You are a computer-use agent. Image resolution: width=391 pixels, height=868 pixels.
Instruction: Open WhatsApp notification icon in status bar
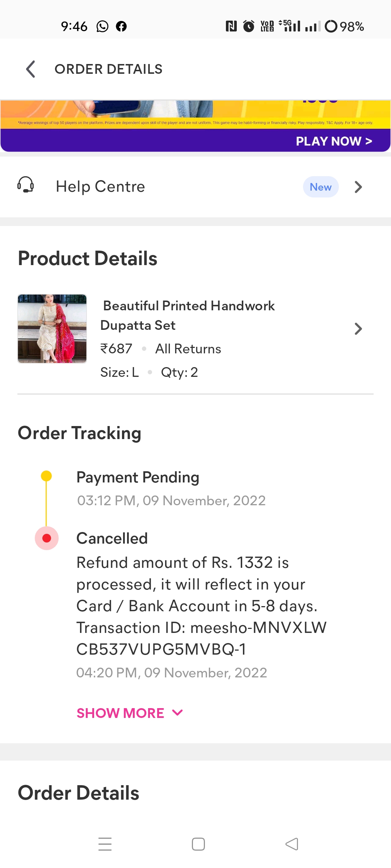tap(102, 26)
